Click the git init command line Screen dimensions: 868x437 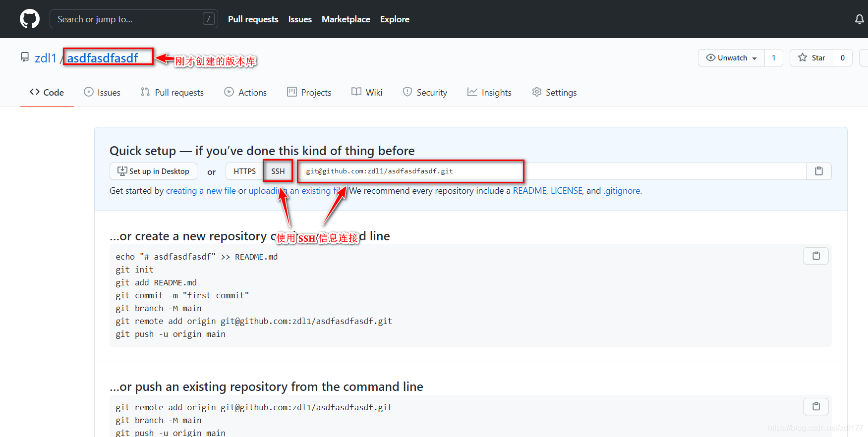click(135, 270)
